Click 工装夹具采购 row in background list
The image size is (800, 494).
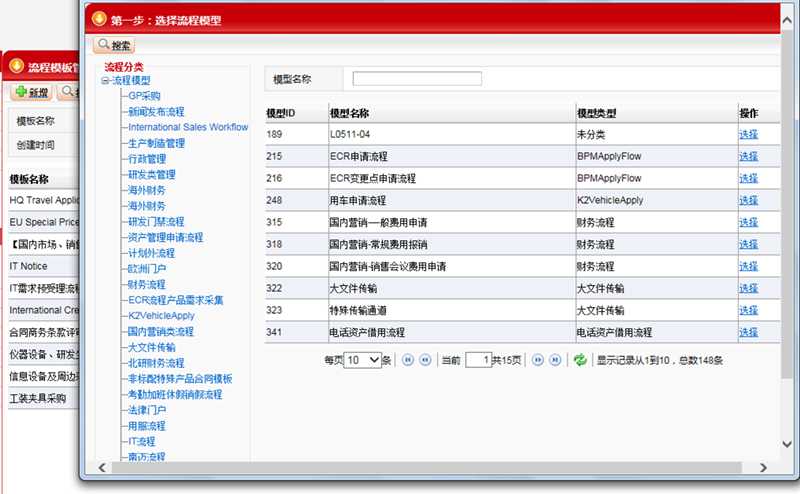pos(44,398)
